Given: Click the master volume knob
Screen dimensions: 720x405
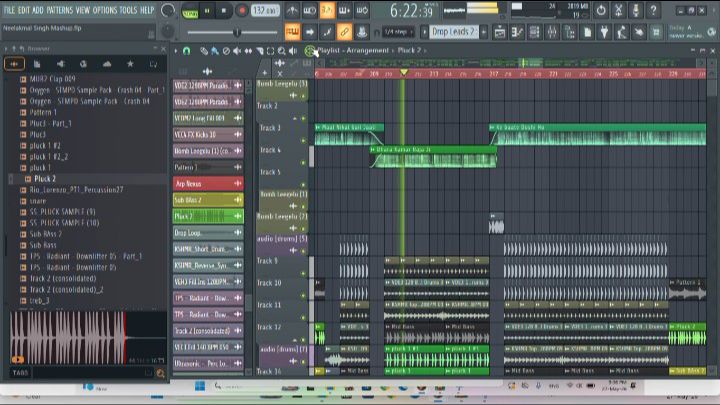Looking at the screenshot, I should click(x=168, y=11).
